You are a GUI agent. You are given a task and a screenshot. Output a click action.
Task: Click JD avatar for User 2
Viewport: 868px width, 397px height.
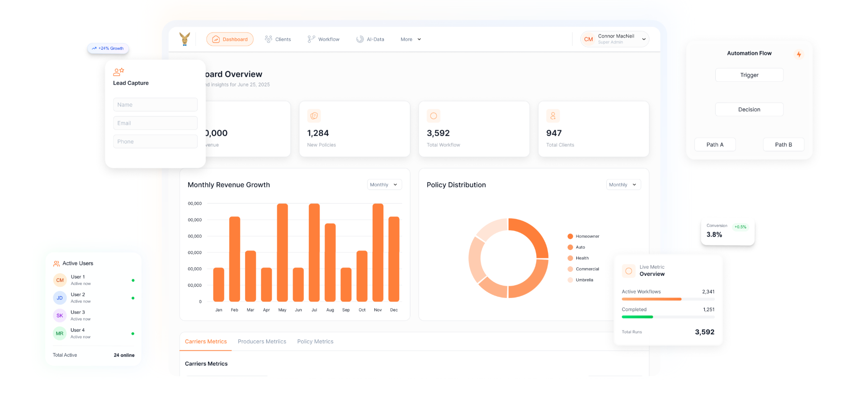[x=60, y=298]
